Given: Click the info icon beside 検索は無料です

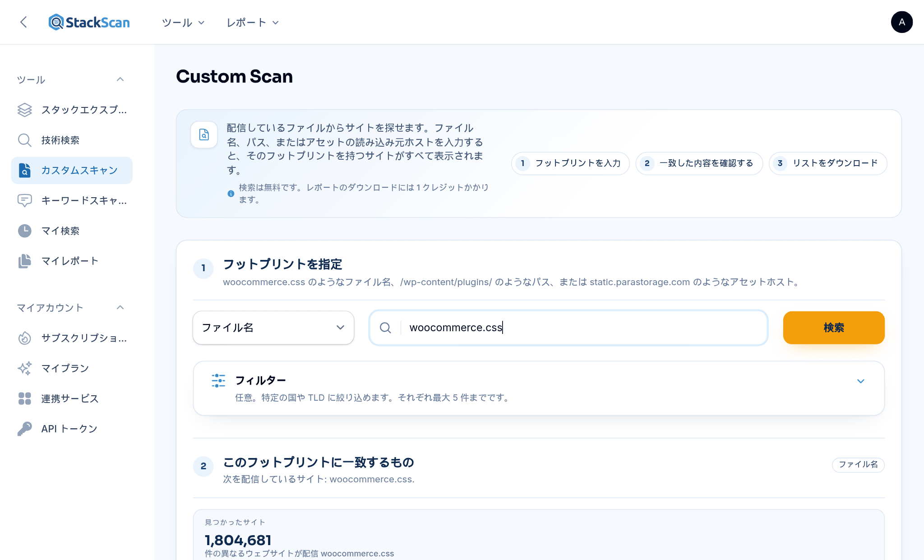Looking at the screenshot, I should pyautogui.click(x=231, y=194).
